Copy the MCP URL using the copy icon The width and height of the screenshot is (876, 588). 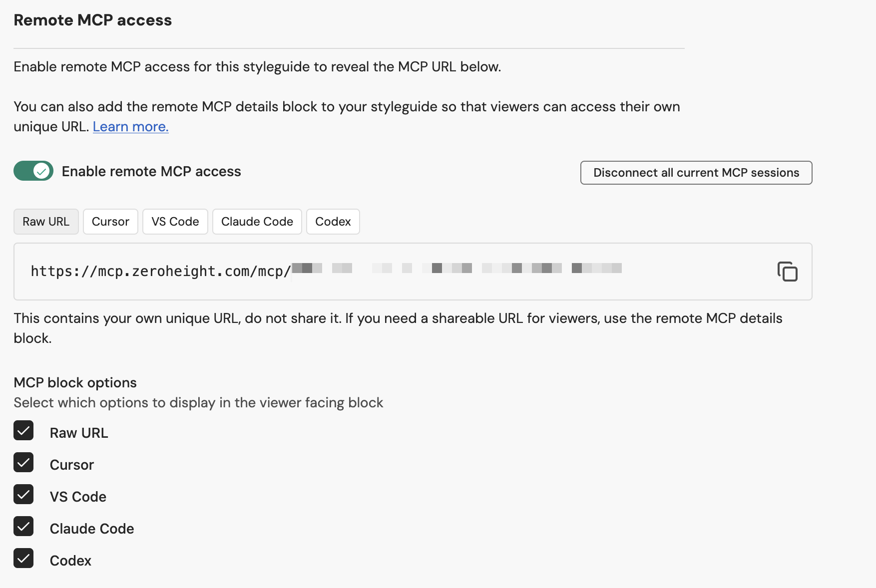pos(789,272)
